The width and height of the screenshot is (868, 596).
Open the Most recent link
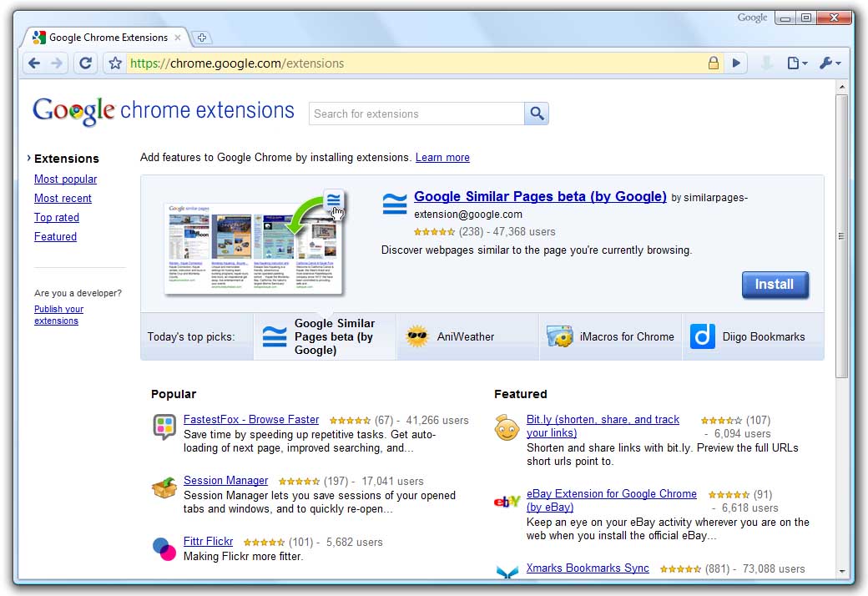[x=63, y=199]
